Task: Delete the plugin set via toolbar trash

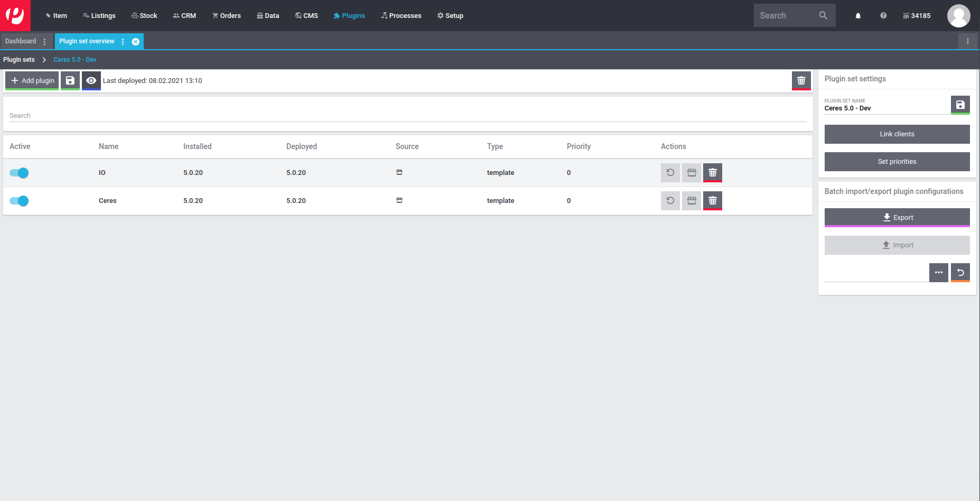Action: coord(801,81)
